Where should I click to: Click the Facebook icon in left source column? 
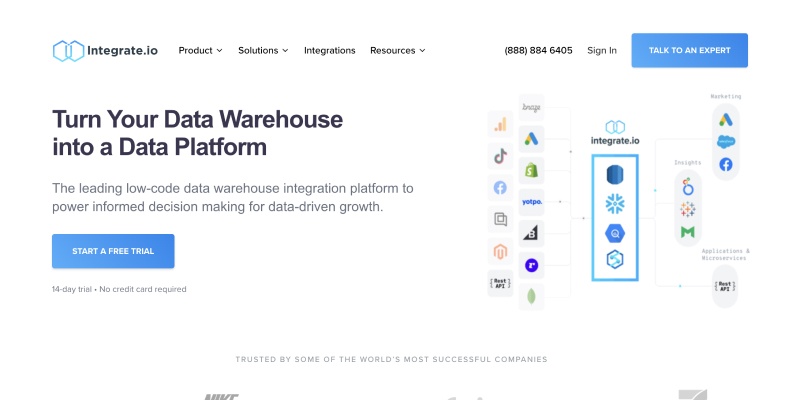click(501, 188)
